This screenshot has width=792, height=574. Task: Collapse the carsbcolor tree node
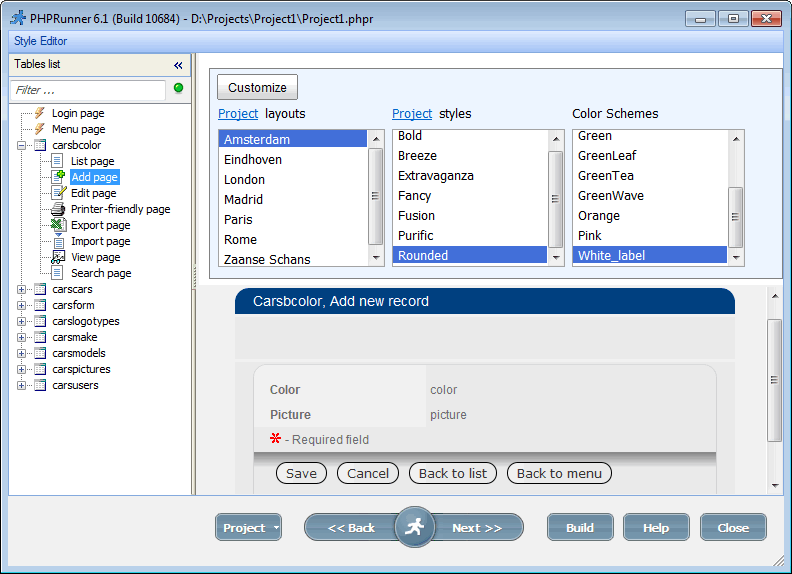pyautogui.click(x=21, y=146)
